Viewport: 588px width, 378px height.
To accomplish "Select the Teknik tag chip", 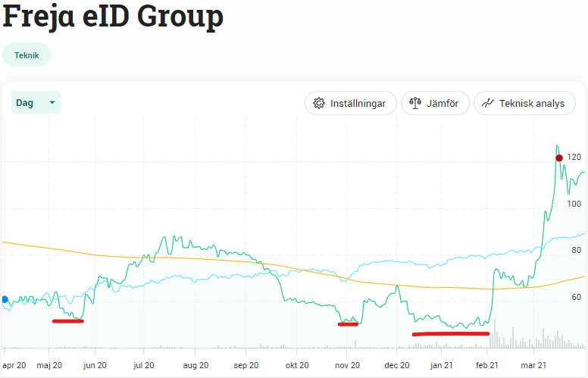I will [x=27, y=55].
